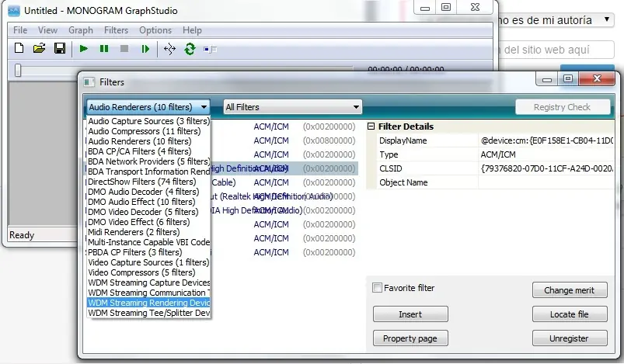The image size is (624, 364).
Task: Click the insert filter toolbar icon
Action: click(210, 49)
